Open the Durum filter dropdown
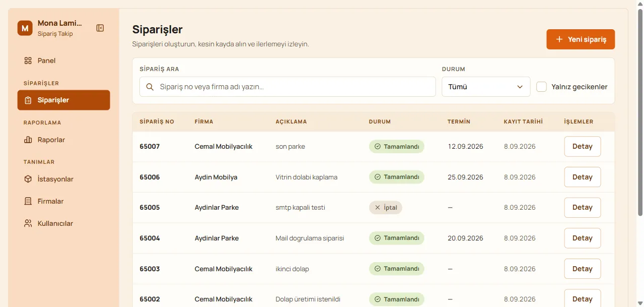 click(x=486, y=87)
